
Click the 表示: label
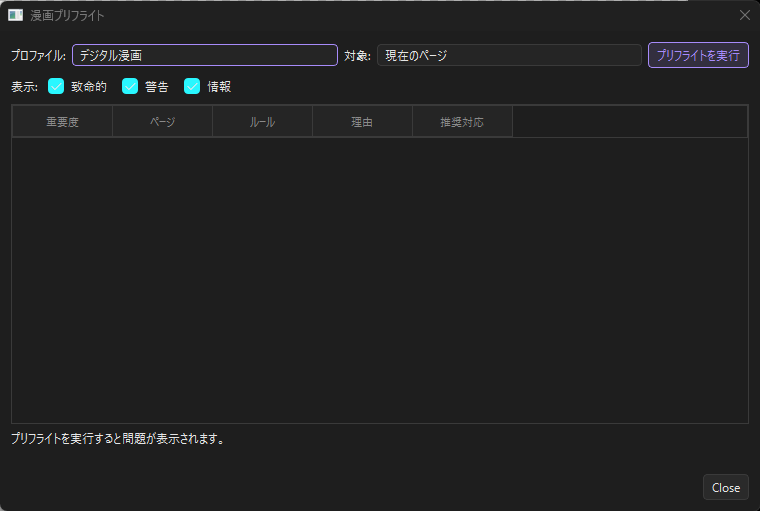24,87
